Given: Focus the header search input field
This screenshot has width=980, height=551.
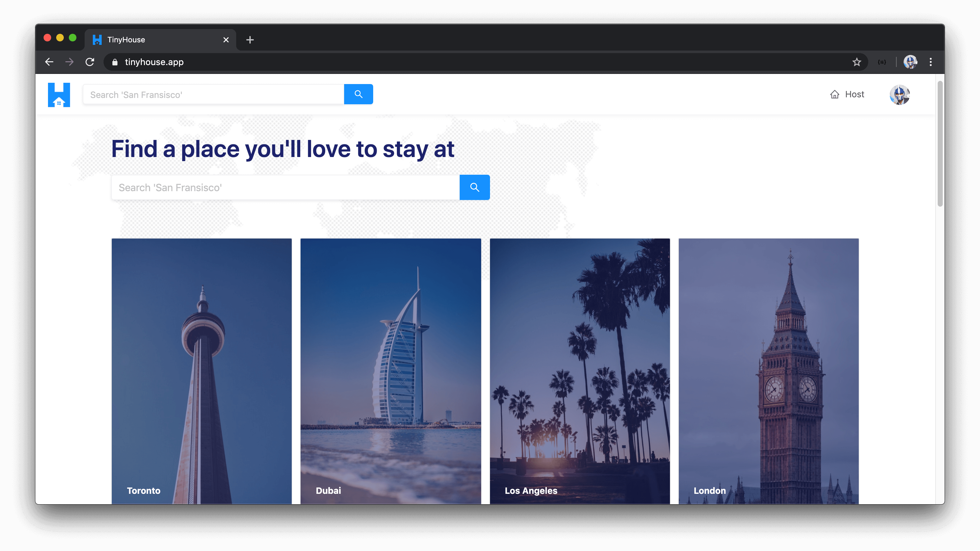Looking at the screenshot, I should (x=213, y=94).
